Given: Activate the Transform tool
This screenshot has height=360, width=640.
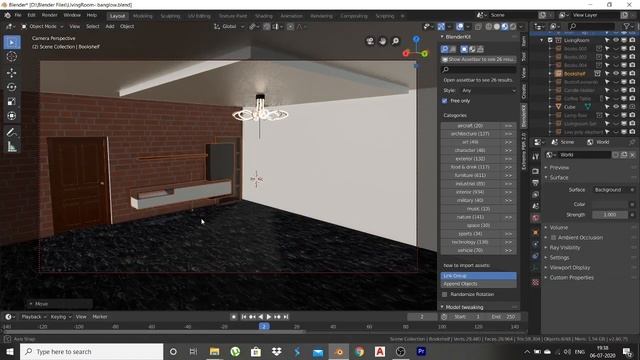Looking at the screenshot, I should [x=12, y=116].
